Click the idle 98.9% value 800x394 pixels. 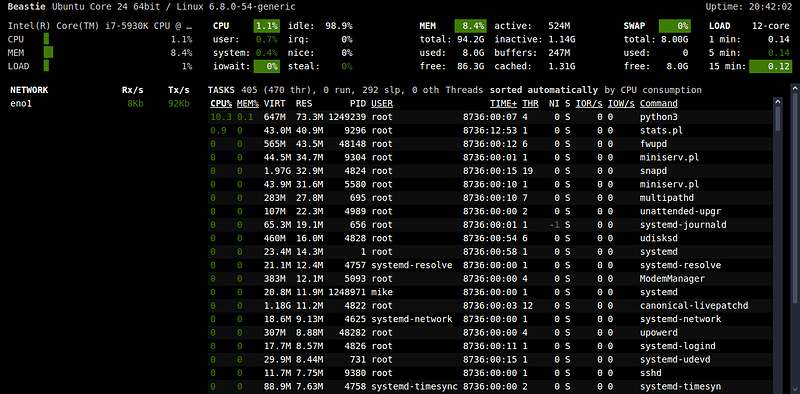point(339,26)
